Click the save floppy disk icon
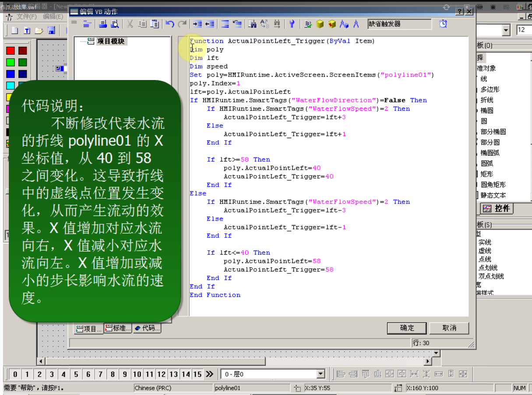The width and height of the screenshot is (532, 395). coord(51,30)
